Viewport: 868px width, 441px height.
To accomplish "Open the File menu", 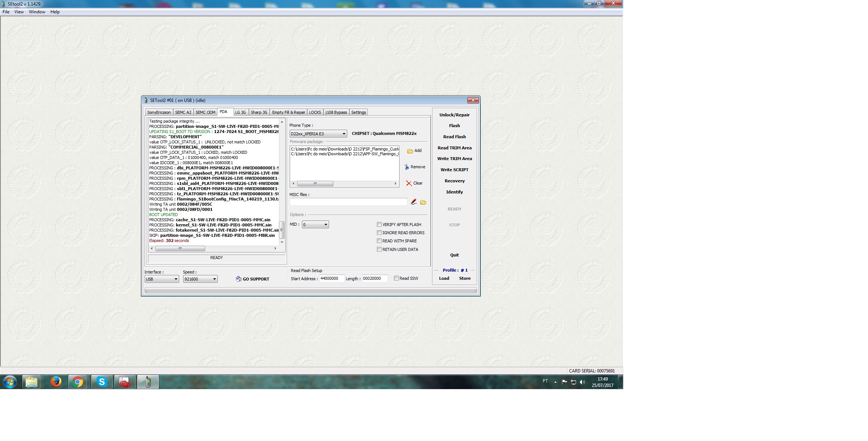I will click(x=6, y=12).
